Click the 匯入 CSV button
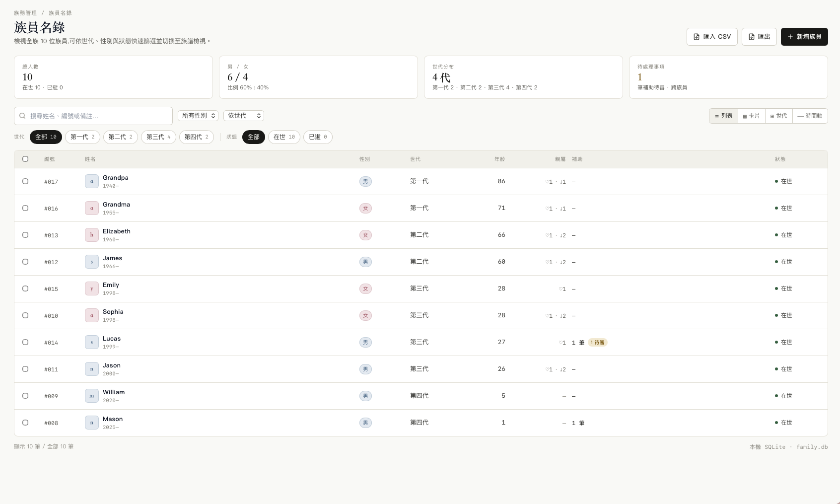The width and height of the screenshot is (840, 504). click(x=712, y=37)
